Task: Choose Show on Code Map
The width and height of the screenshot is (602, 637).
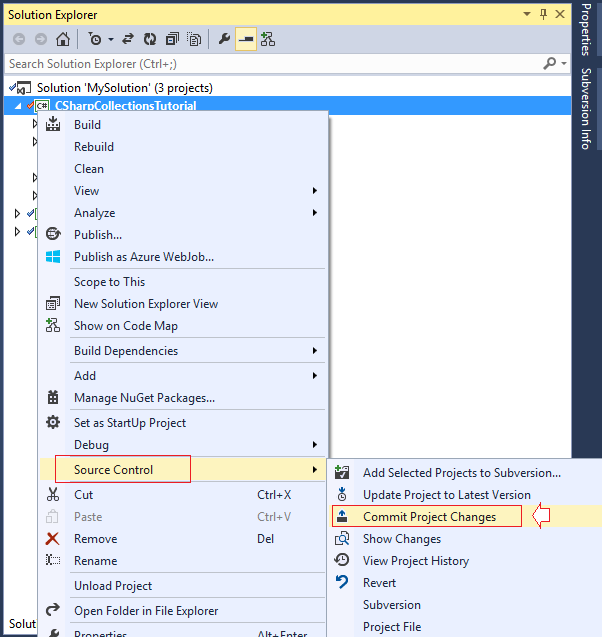Action: pos(184,325)
